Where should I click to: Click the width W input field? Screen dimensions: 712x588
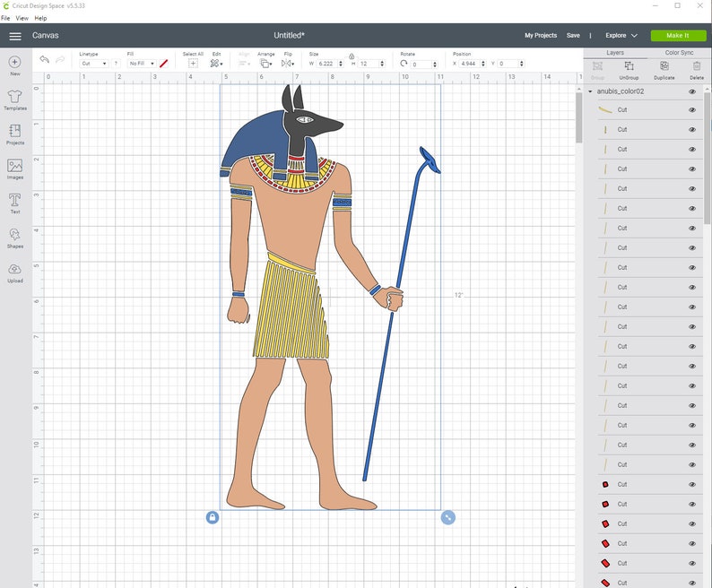[x=326, y=64]
